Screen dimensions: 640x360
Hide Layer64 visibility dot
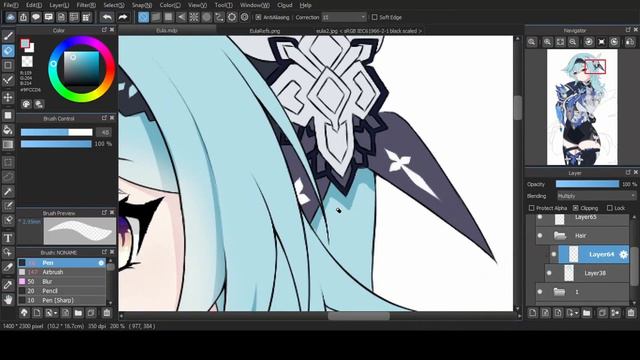tap(554, 255)
